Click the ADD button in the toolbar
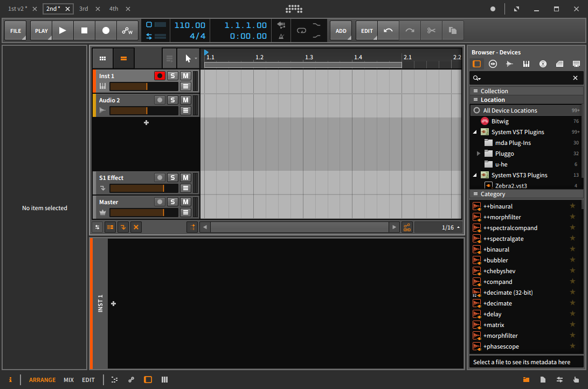The height and width of the screenshot is (389, 588). [x=341, y=30]
